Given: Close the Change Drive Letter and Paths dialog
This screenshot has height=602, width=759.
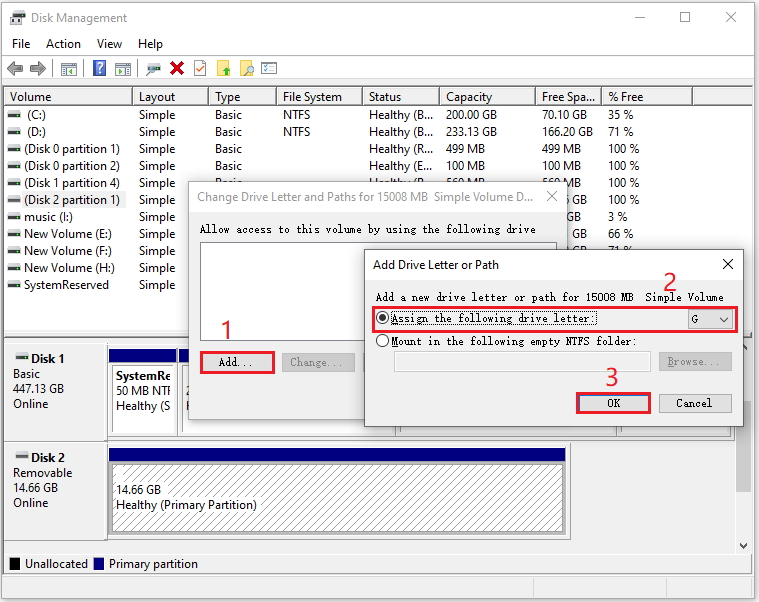Looking at the screenshot, I should (x=552, y=196).
